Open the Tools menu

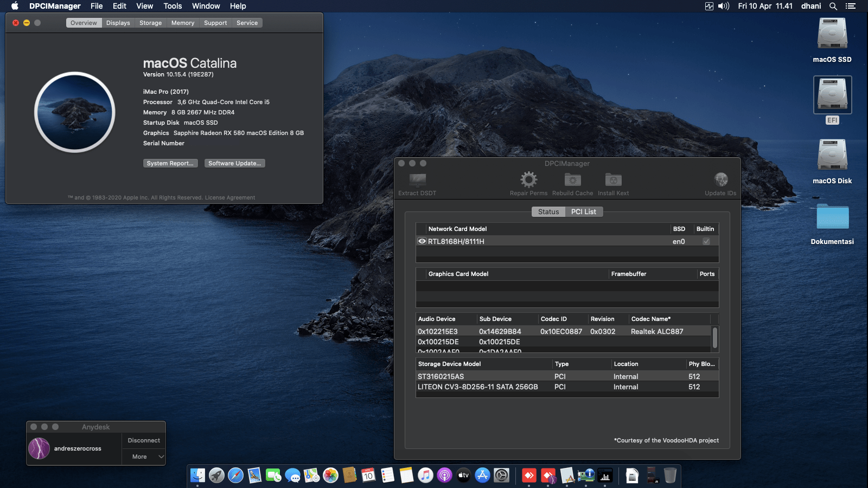(173, 6)
